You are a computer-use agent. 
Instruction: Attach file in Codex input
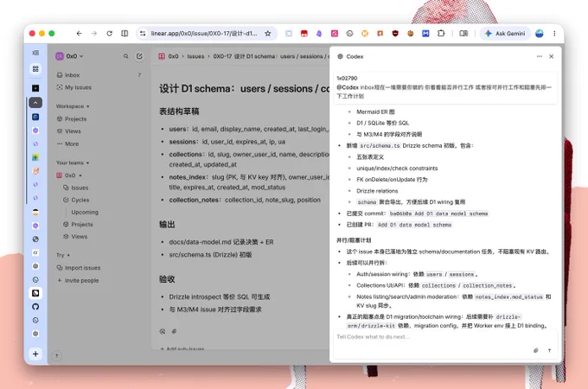click(536, 350)
